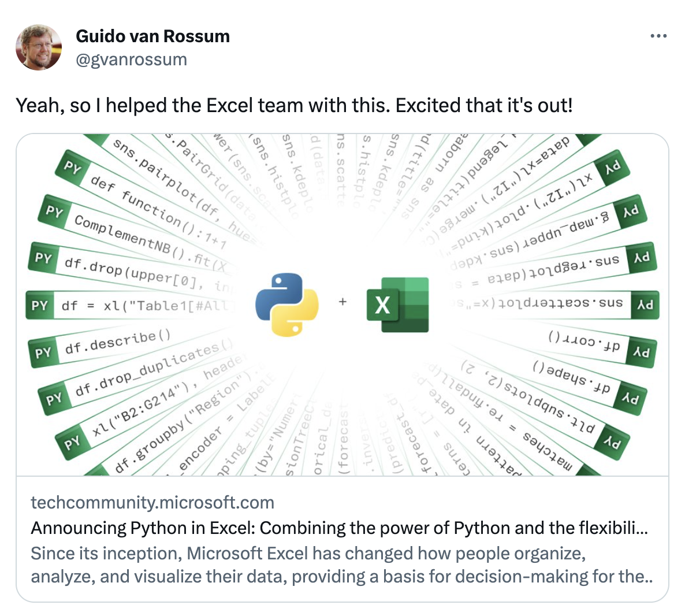The width and height of the screenshot is (685, 616).
Task: Click the card description starting 'Since its inception'
Action: click(x=341, y=565)
